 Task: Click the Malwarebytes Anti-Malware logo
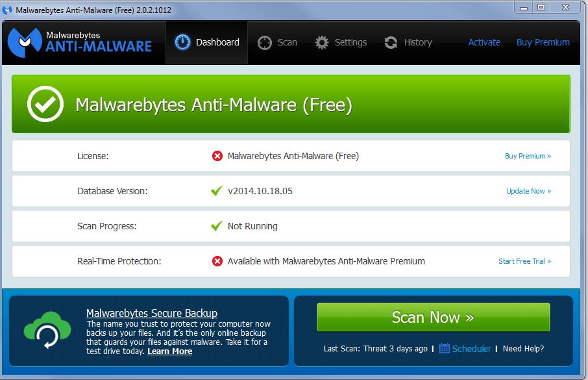click(80, 42)
